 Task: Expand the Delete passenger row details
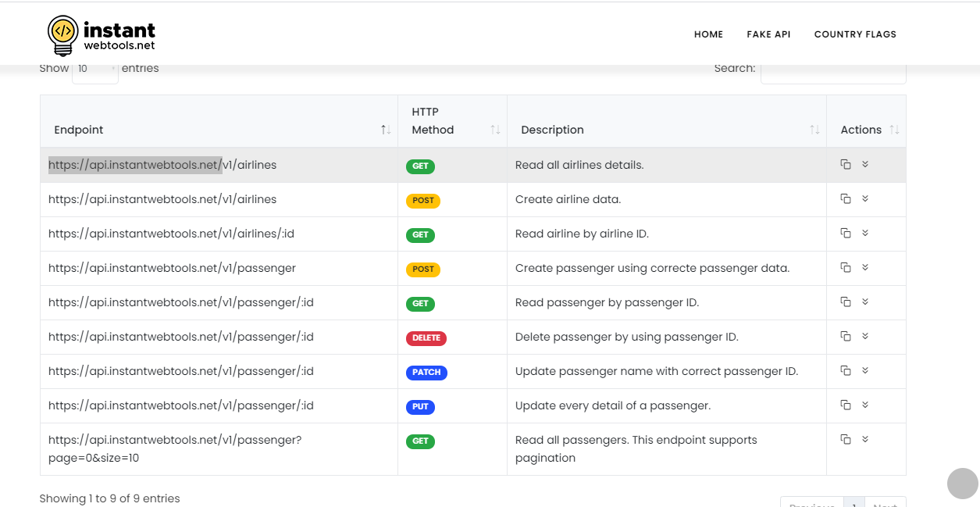[865, 337]
